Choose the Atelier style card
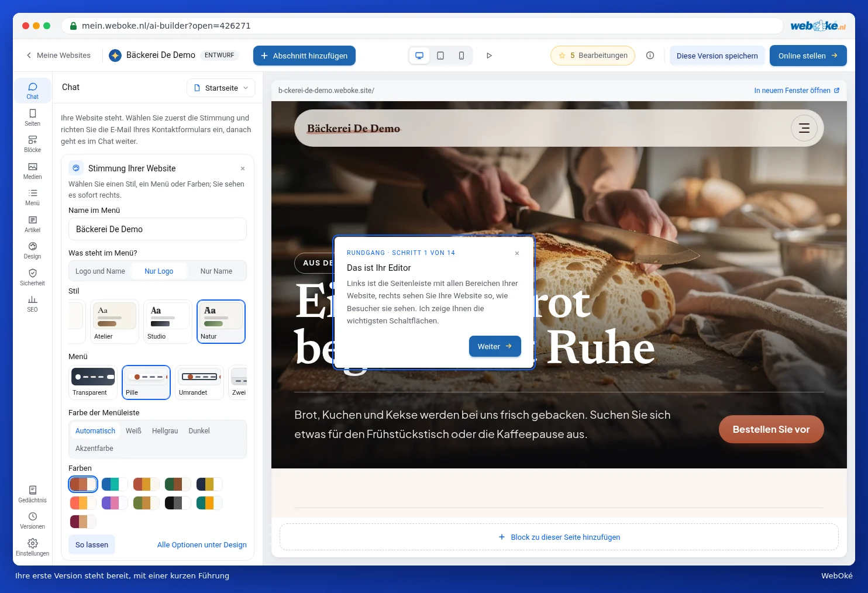The width and height of the screenshot is (868, 593). coord(114,322)
